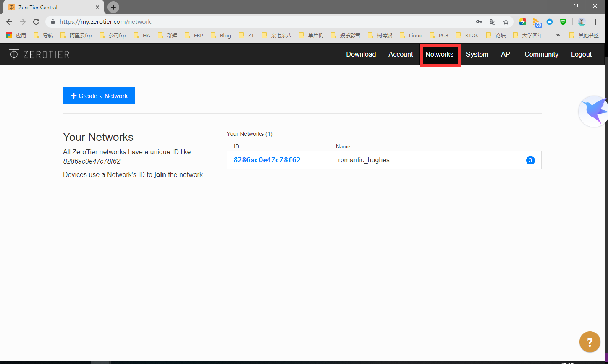Open the API menu item
Viewport: 608px width, 364px height.
[x=506, y=54]
